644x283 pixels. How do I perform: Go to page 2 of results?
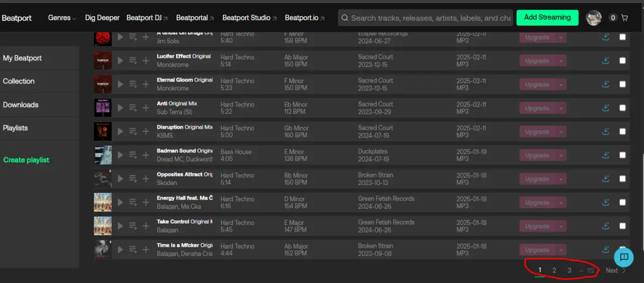[554, 270]
